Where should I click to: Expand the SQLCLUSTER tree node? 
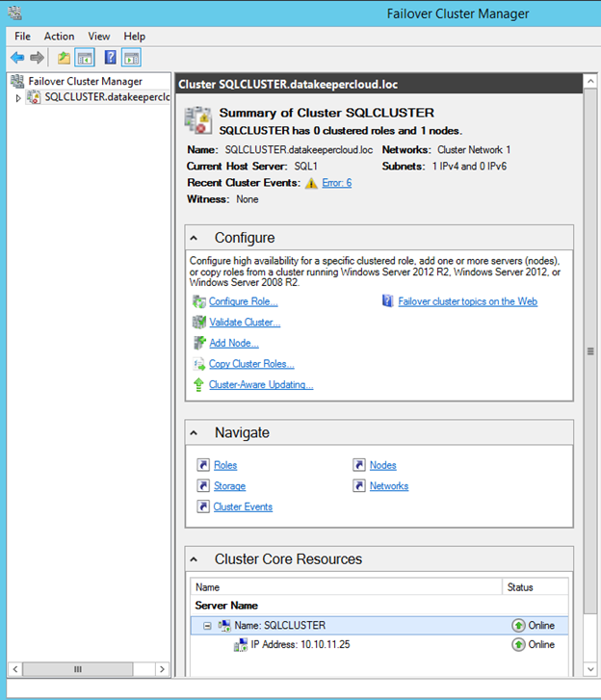pos(17,97)
